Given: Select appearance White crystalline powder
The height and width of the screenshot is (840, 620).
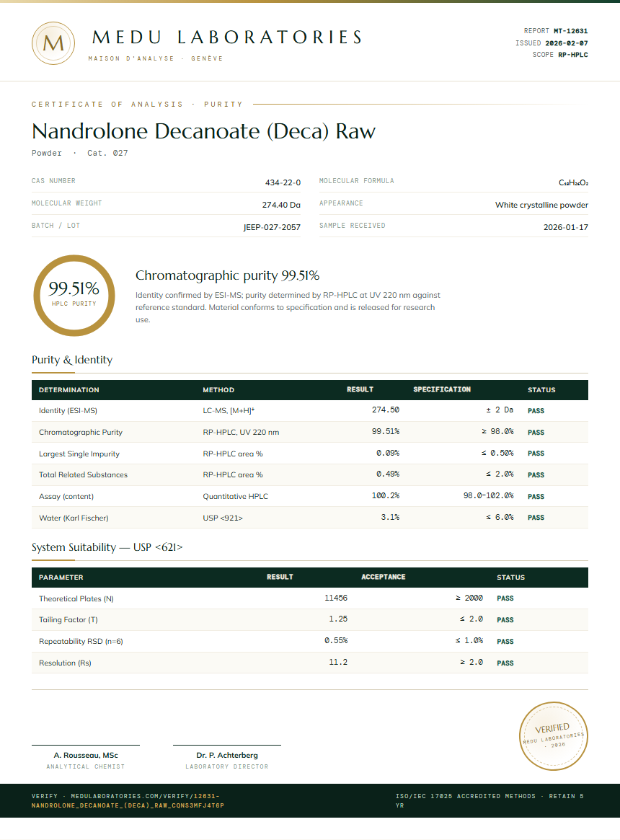Looking at the screenshot, I should pos(541,205).
